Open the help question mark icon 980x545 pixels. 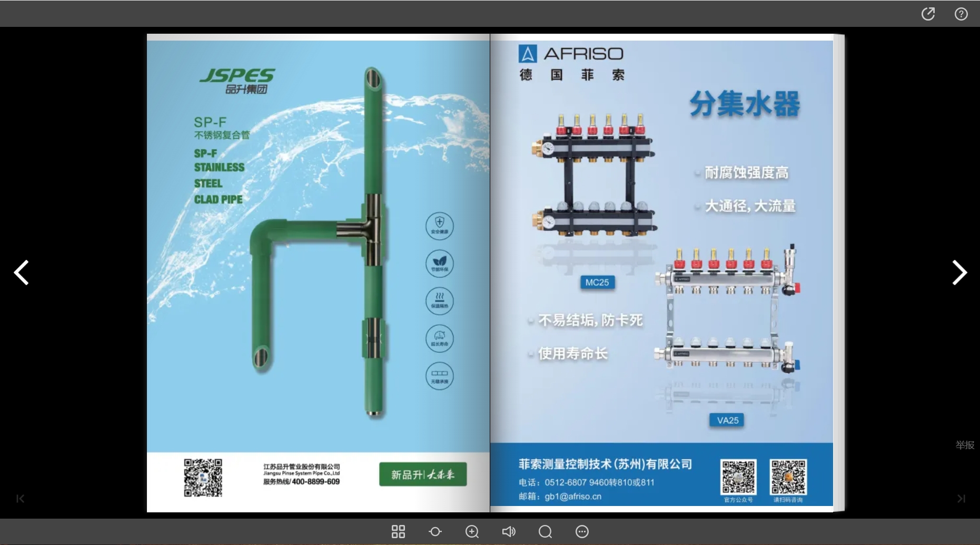(961, 14)
